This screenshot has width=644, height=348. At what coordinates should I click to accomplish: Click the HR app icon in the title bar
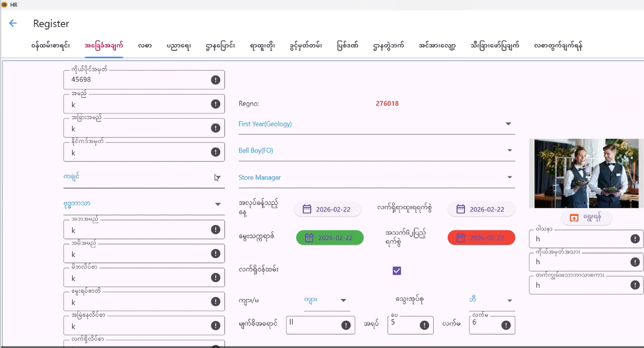[4, 4]
